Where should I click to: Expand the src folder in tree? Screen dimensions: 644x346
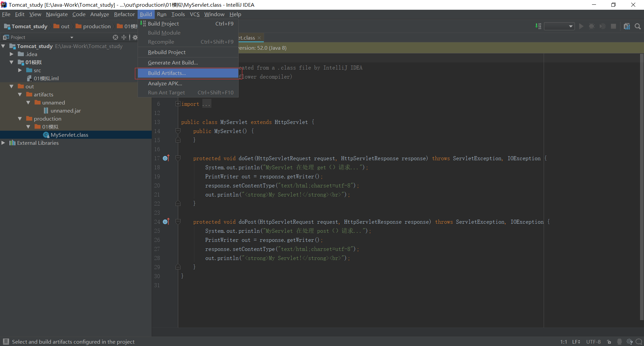click(x=20, y=70)
